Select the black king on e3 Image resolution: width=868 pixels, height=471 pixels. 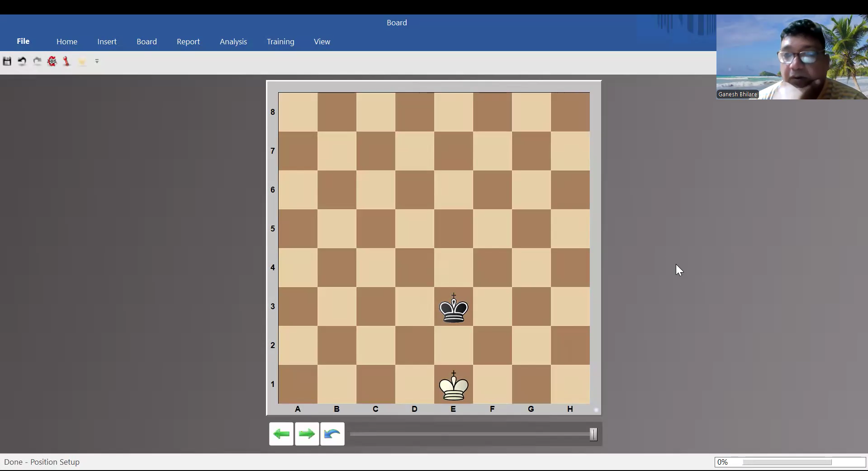pos(454,307)
